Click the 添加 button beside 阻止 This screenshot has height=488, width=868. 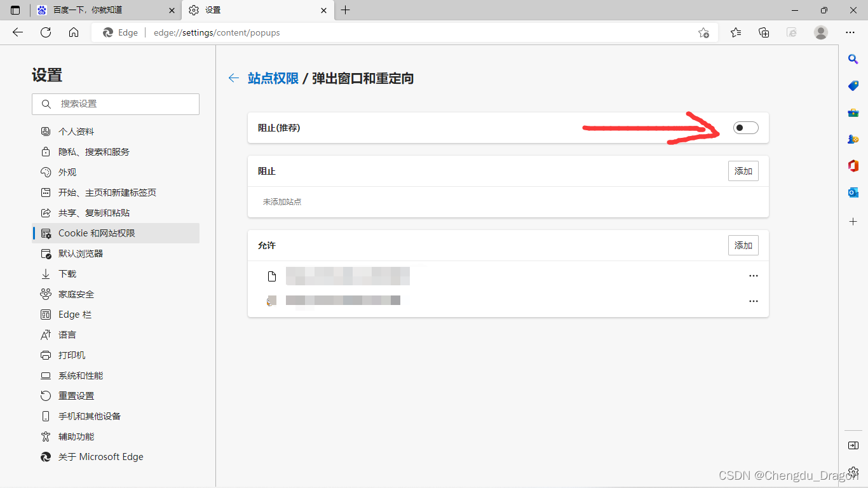(743, 170)
